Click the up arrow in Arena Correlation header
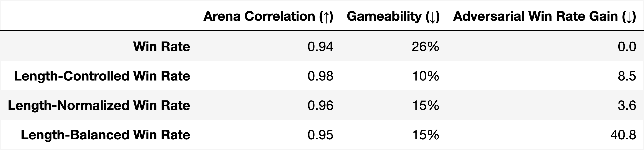The height and width of the screenshot is (150, 644). (326, 17)
